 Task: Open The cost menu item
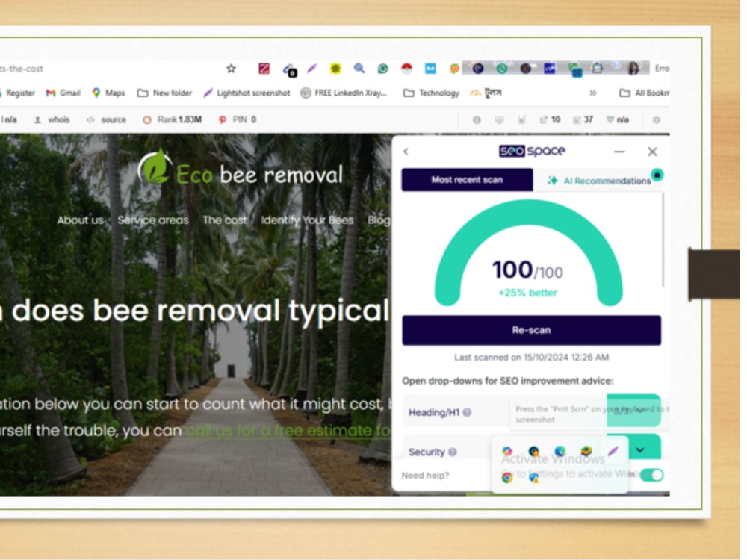pyautogui.click(x=225, y=220)
